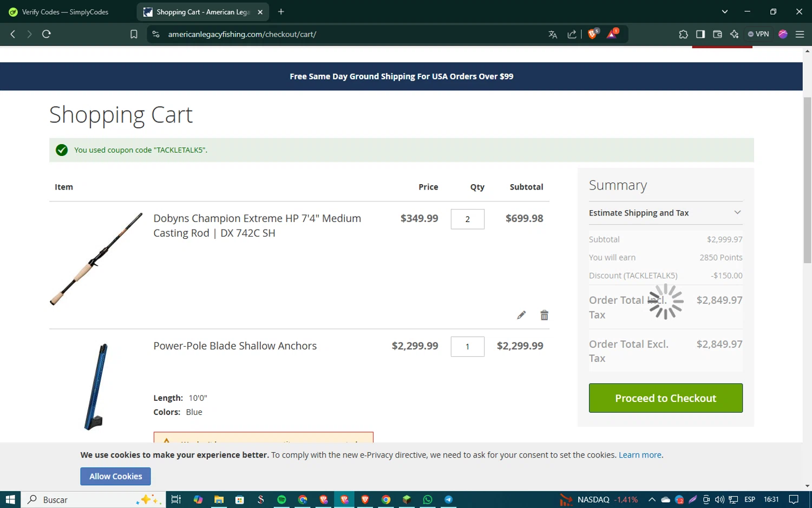
Task: Open the NASDAQ widget in the taskbar
Action: (x=599, y=499)
